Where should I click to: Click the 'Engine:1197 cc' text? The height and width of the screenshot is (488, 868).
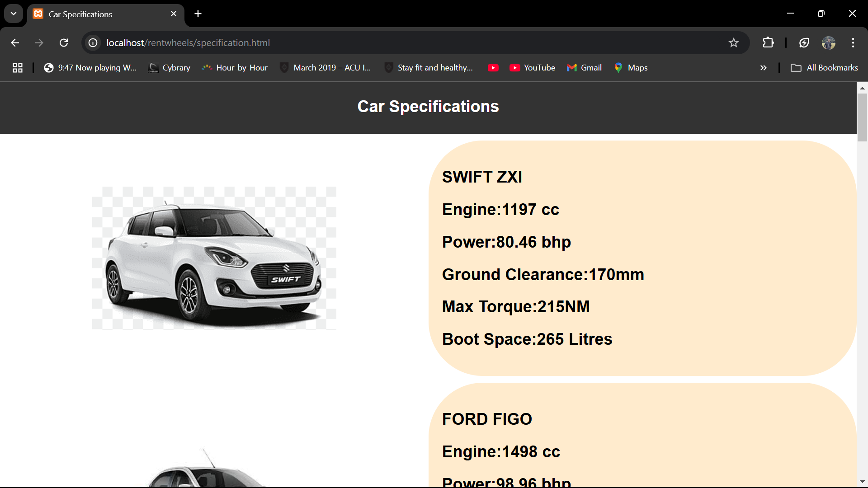(500, 210)
